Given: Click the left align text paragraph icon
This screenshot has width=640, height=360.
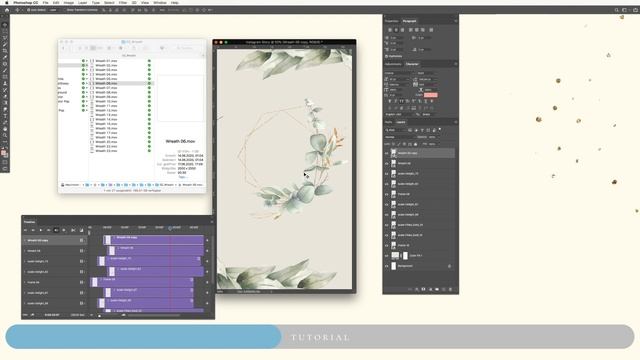Looking at the screenshot, I should [390, 30].
